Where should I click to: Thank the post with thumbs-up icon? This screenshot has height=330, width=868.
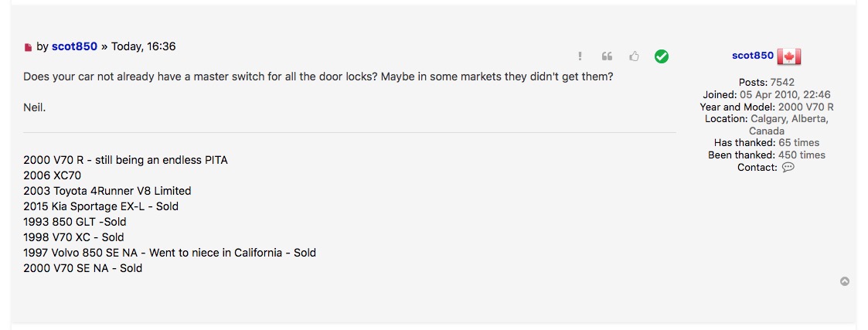pyautogui.click(x=634, y=56)
